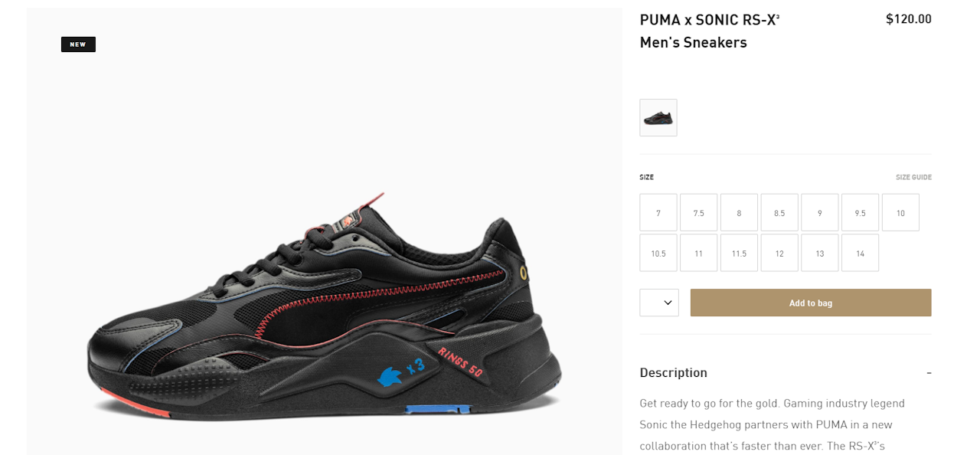980x455 pixels.
Task: Click the Add to bag button
Action: [x=811, y=303]
